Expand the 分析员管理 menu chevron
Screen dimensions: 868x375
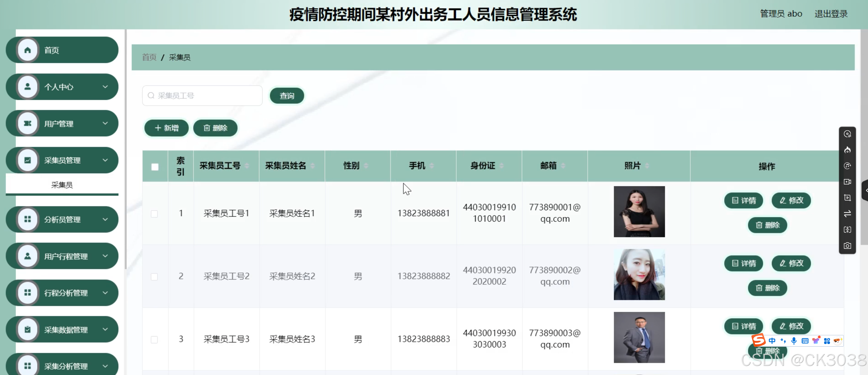(105, 219)
